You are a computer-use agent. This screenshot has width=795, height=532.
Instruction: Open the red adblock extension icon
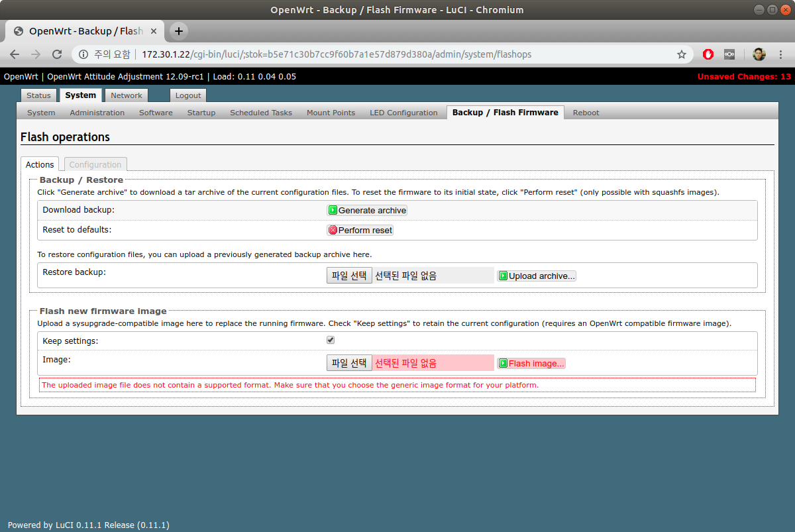pos(708,54)
